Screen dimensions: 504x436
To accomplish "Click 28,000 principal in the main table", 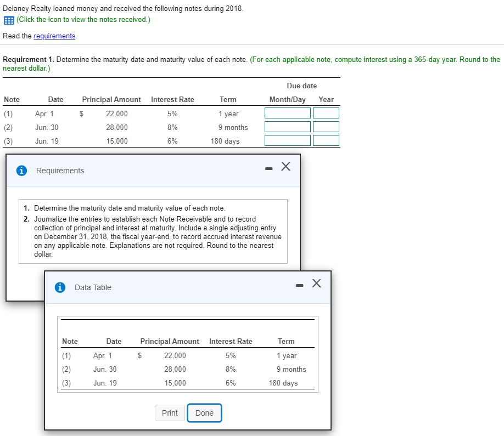I will coord(117,127).
